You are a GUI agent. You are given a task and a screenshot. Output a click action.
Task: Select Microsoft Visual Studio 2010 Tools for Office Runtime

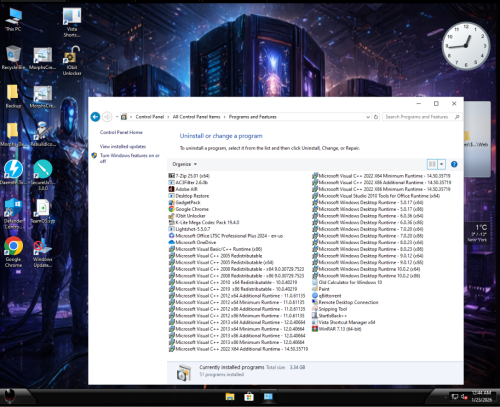[376, 196]
